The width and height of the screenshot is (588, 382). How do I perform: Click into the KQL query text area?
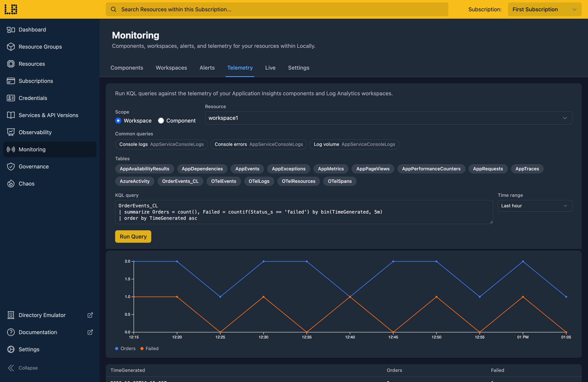(x=304, y=212)
